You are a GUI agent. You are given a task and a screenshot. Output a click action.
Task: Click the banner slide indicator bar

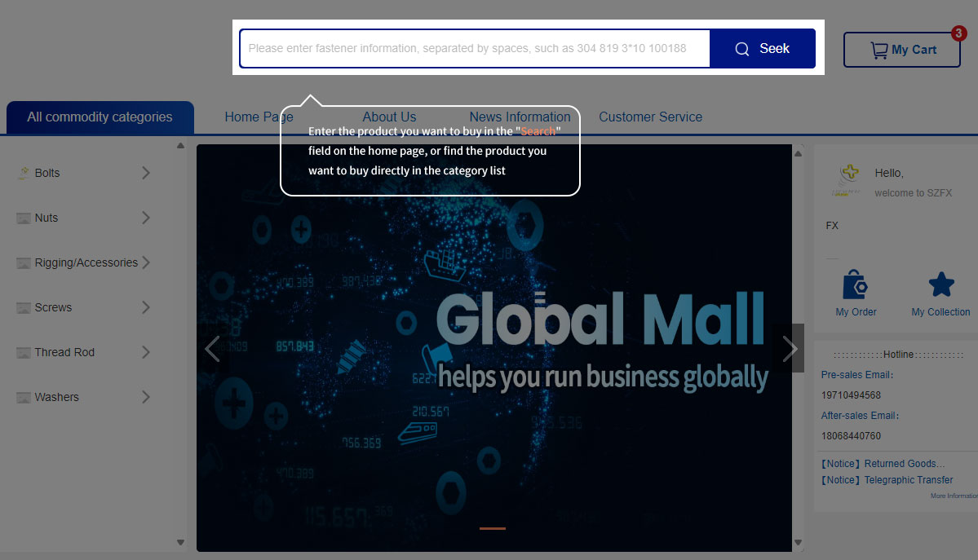tap(492, 528)
